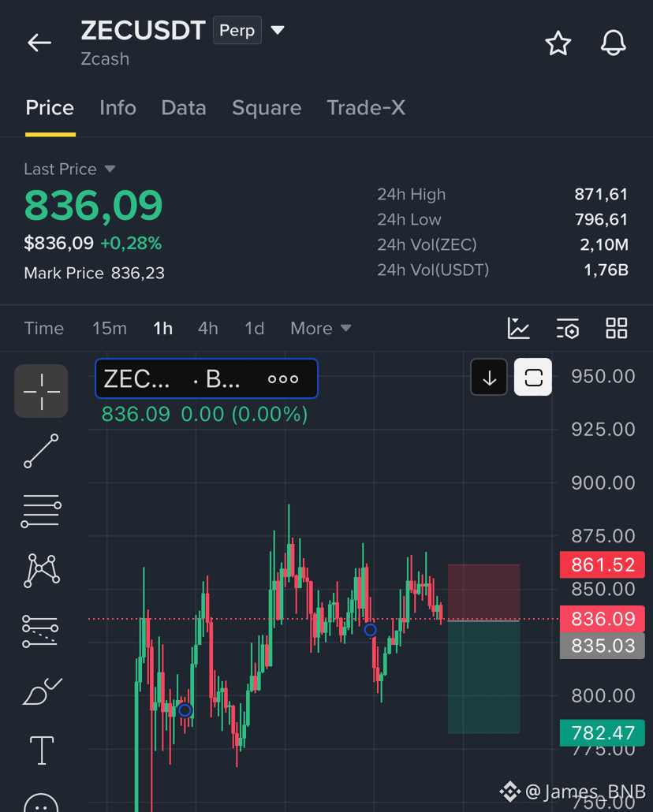Select the 1h interval
The width and height of the screenshot is (653, 812).
coord(162,328)
